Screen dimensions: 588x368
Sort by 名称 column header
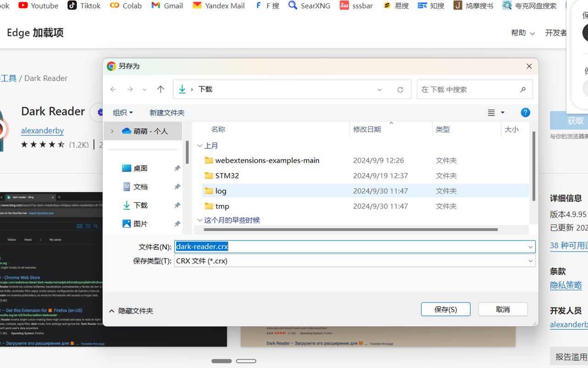click(x=218, y=129)
